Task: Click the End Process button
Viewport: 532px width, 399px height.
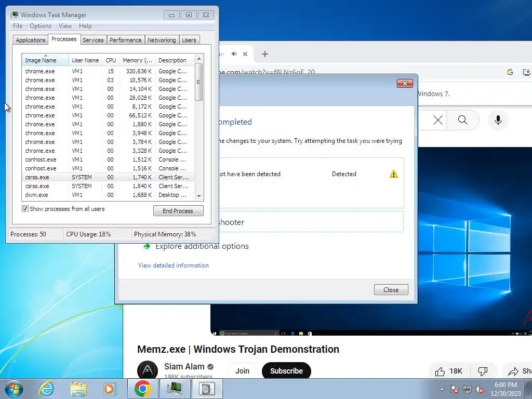Action: [178, 211]
